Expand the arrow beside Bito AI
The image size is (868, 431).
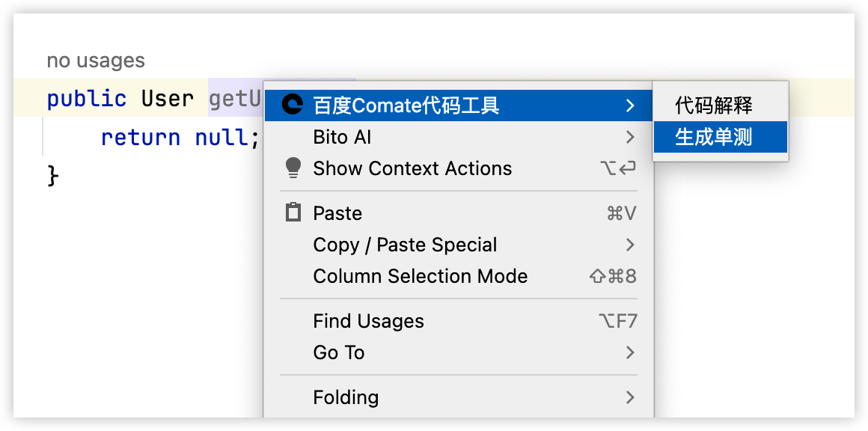pyautogui.click(x=629, y=137)
